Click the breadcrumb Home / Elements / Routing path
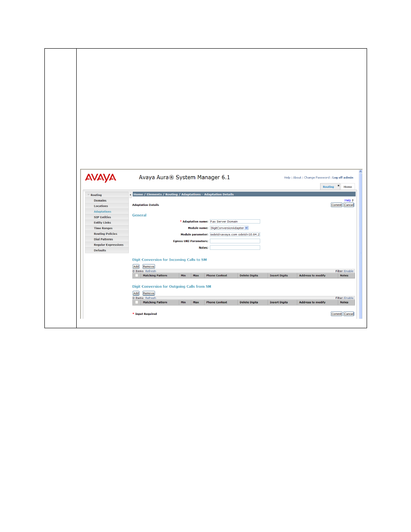Screen dimensions: 411x532 tap(156, 195)
